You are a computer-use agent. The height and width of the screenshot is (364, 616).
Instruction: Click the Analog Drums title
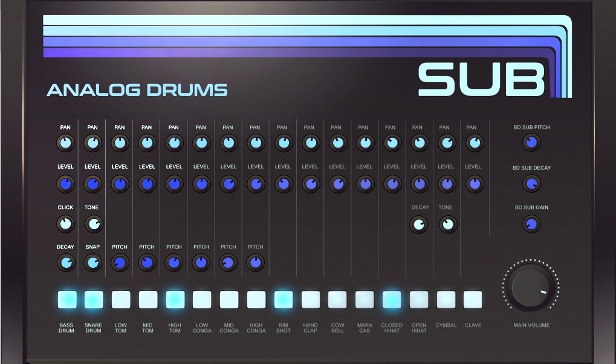point(138,89)
